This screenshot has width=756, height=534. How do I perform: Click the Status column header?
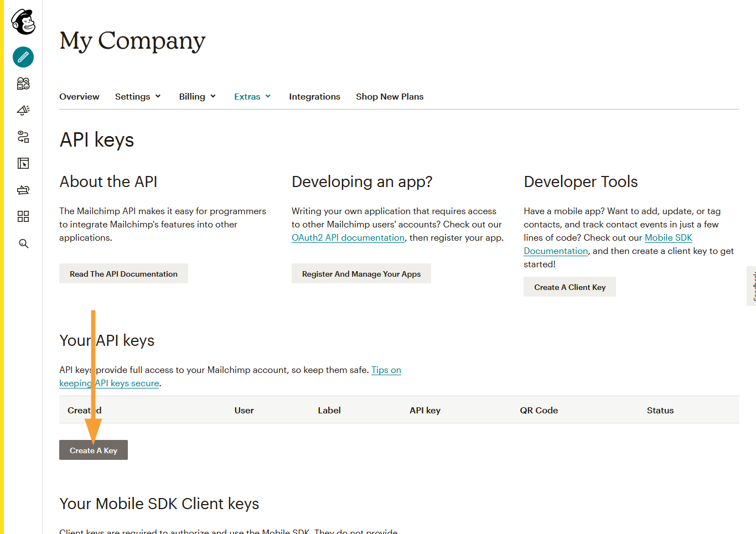[x=660, y=410]
